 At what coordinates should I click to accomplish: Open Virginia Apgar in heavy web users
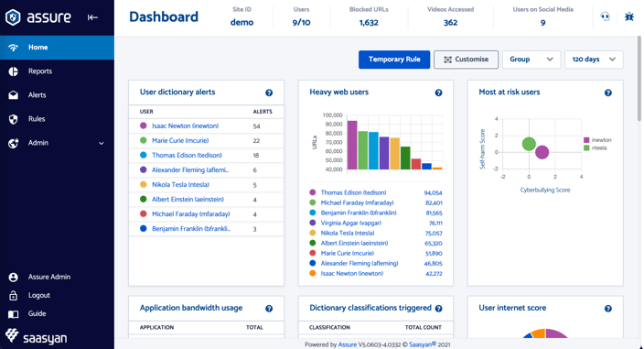[350, 223]
